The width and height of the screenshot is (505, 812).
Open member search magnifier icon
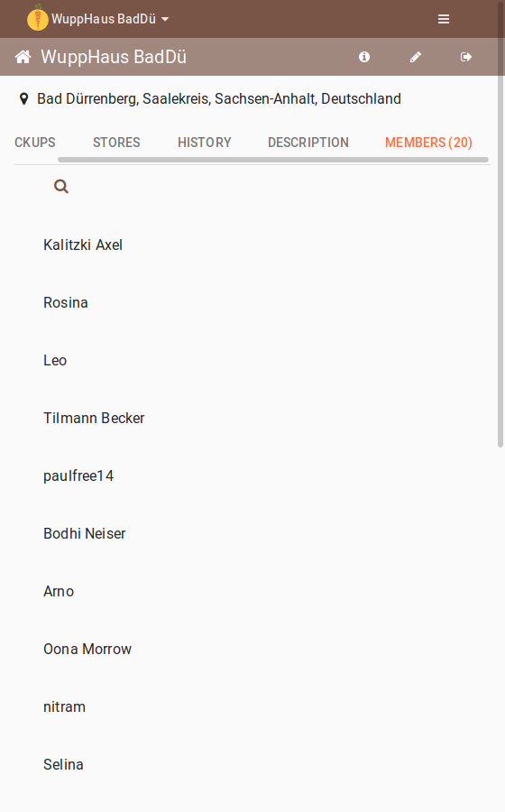pyautogui.click(x=61, y=187)
